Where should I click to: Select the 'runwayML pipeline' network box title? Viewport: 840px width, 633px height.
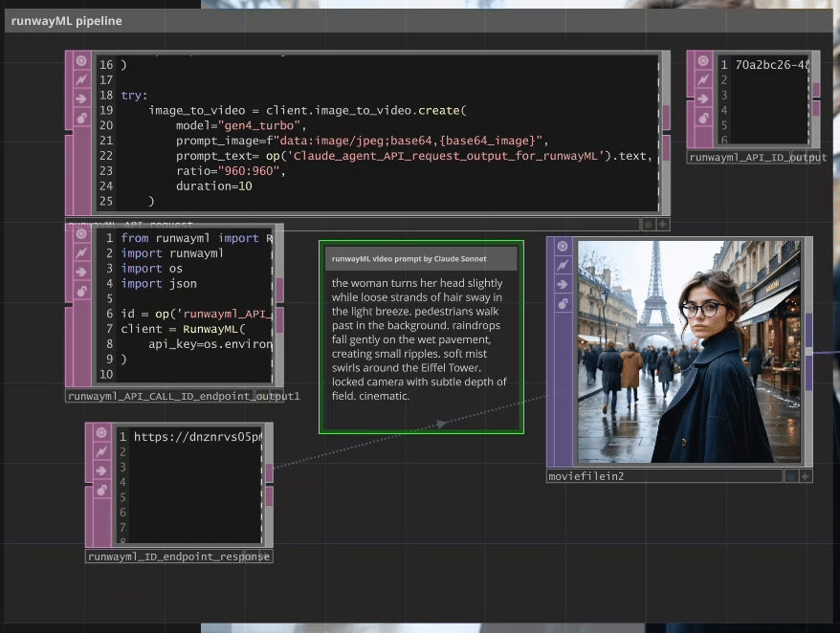(x=66, y=21)
